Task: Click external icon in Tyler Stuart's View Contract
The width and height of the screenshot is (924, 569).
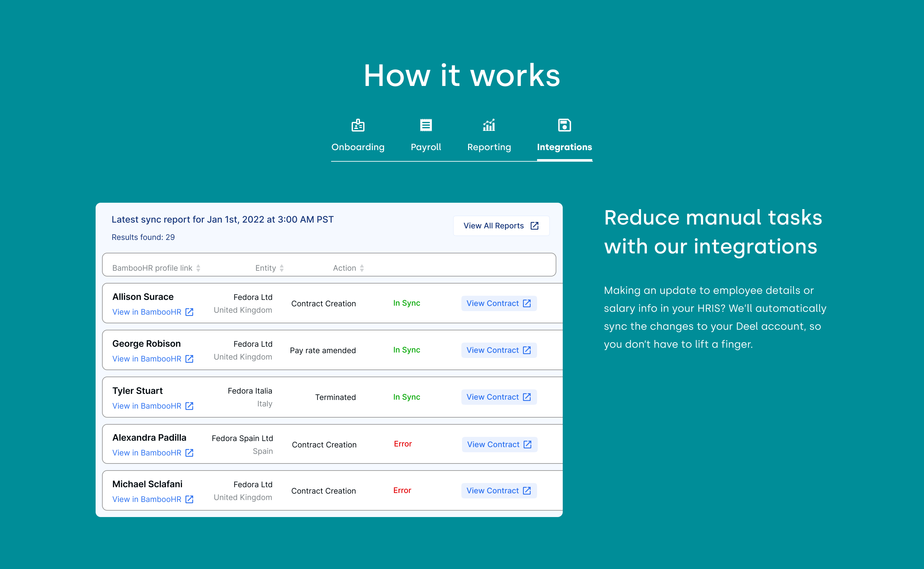Action: [527, 397]
